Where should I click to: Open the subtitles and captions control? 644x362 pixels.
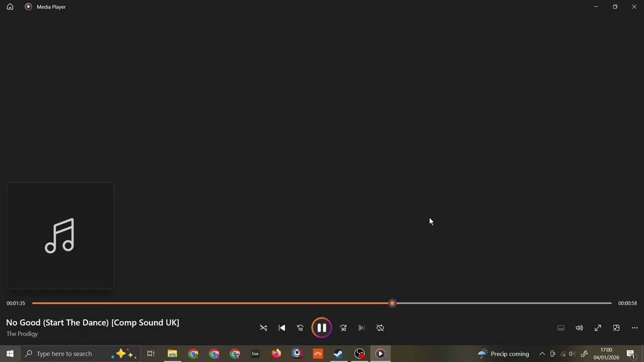click(561, 328)
